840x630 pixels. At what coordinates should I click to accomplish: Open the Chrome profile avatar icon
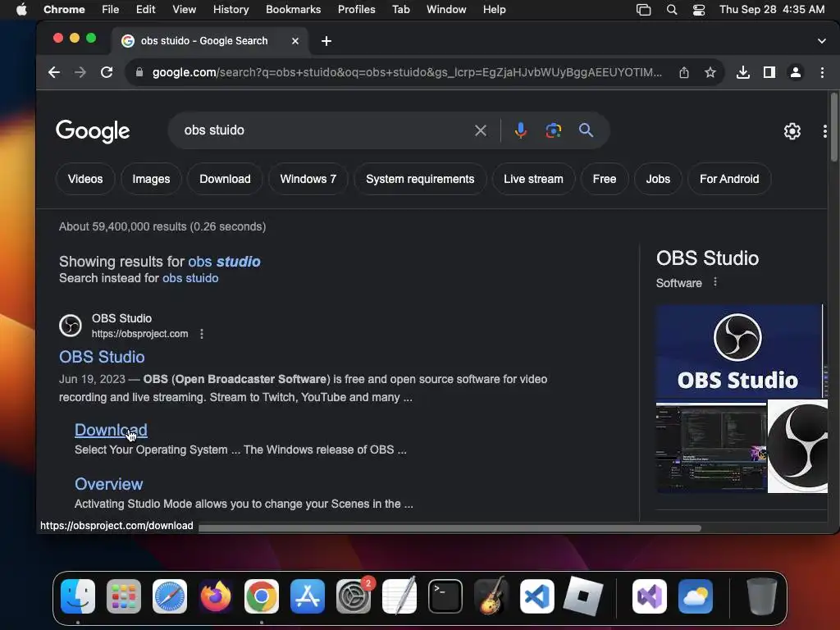pos(796,72)
